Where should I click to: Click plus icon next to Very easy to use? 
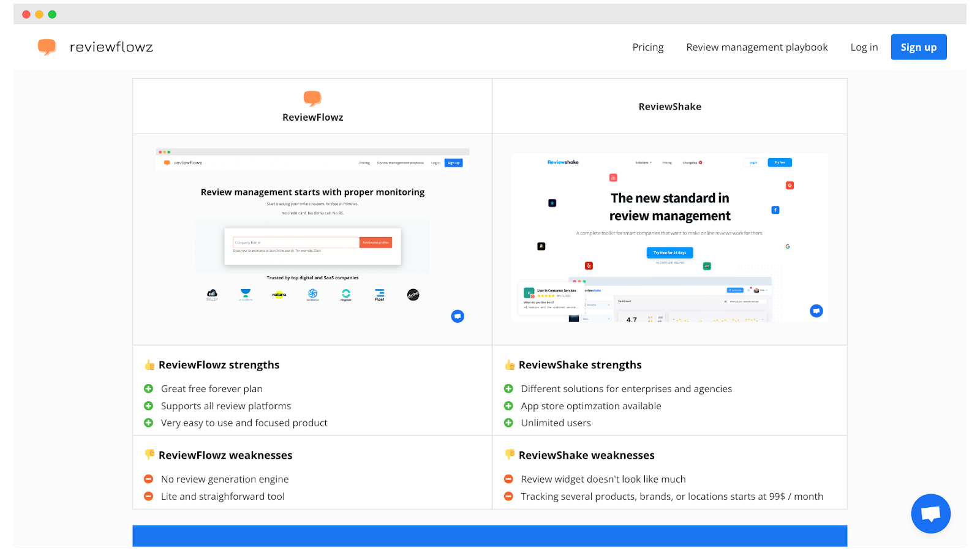point(148,423)
